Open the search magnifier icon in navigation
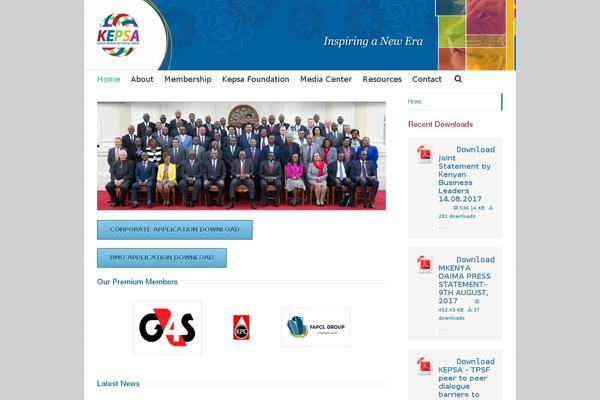The height and width of the screenshot is (400, 600). click(458, 79)
